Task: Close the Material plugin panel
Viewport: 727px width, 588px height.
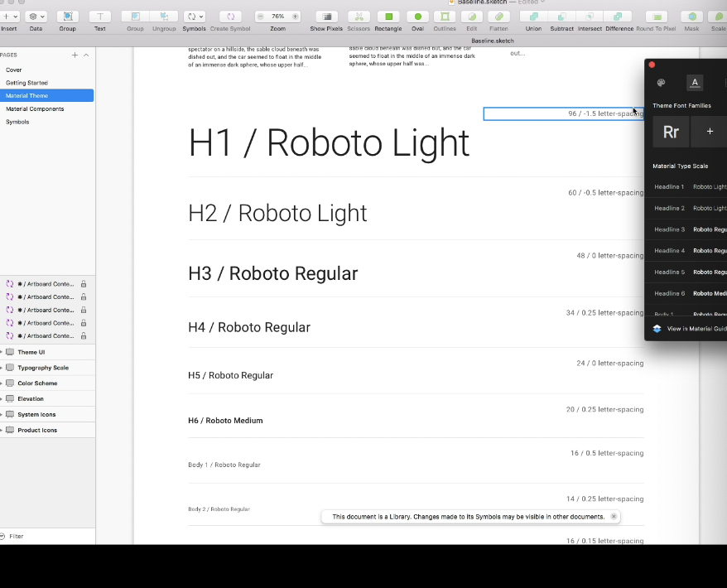Action: click(652, 65)
